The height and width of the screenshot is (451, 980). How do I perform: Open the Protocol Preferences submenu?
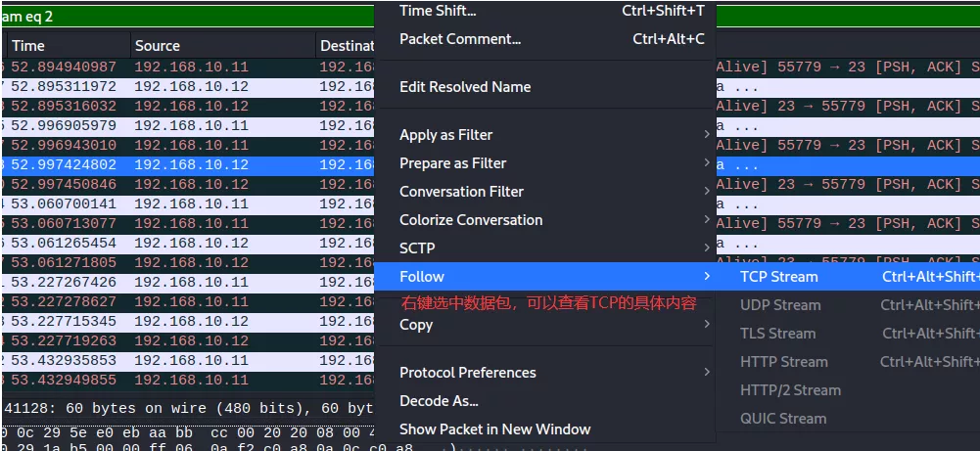pyautogui.click(x=468, y=373)
